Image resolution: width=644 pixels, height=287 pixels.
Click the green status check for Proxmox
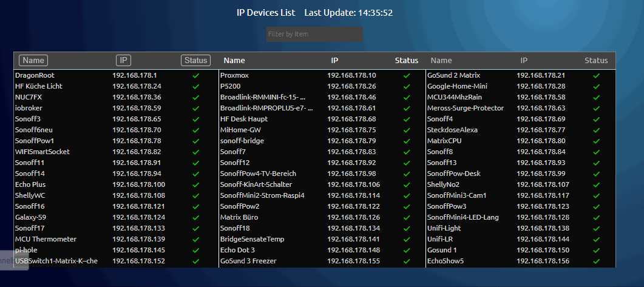pyautogui.click(x=407, y=76)
